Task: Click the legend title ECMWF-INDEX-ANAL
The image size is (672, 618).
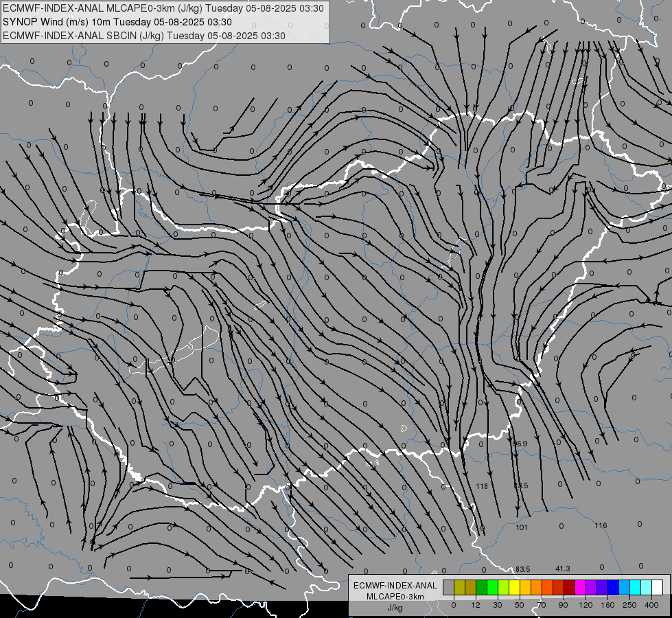Action: [x=395, y=586]
